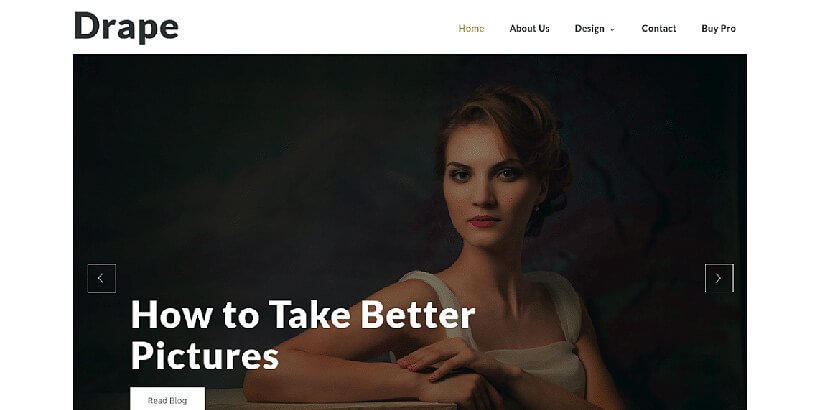
Task: Follow the Buy Pro link
Action: point(718,29)
